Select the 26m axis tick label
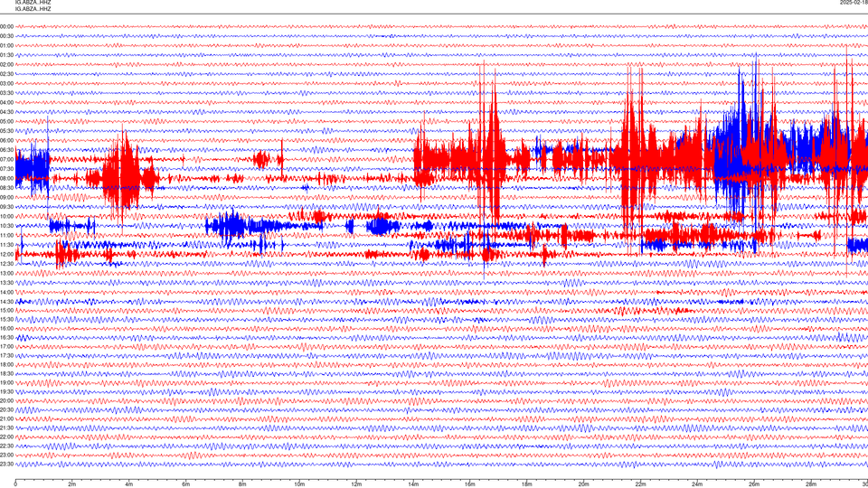 pyautogui.click(x=754, y=484)
